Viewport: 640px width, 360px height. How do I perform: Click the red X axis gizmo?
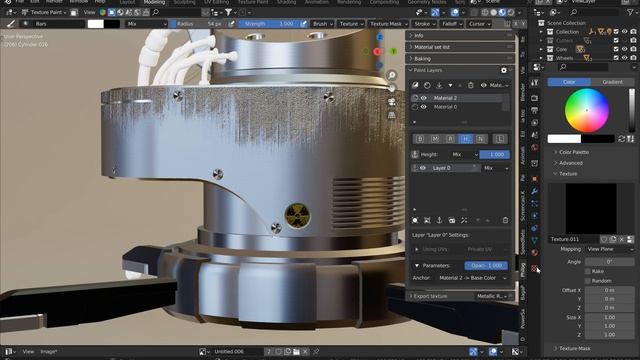pyautogui.click(x=377, y=52)
